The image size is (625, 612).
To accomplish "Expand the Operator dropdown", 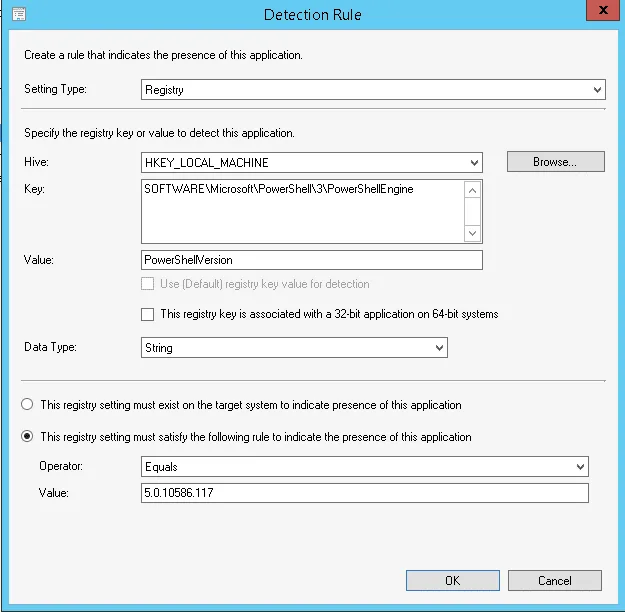I will tap(365, 466).
